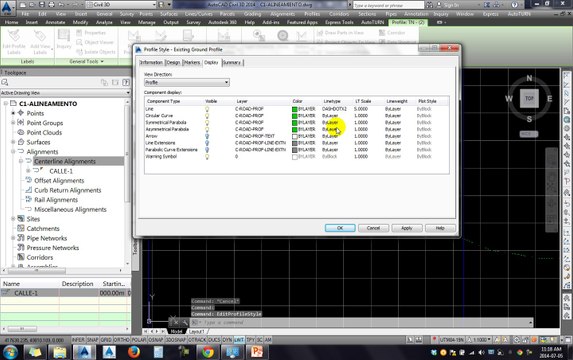Image resolution: width=573 pixels, height=360 pixels.
Task: Click the Toolspace help icon
Action: click(x=126, y=83)
